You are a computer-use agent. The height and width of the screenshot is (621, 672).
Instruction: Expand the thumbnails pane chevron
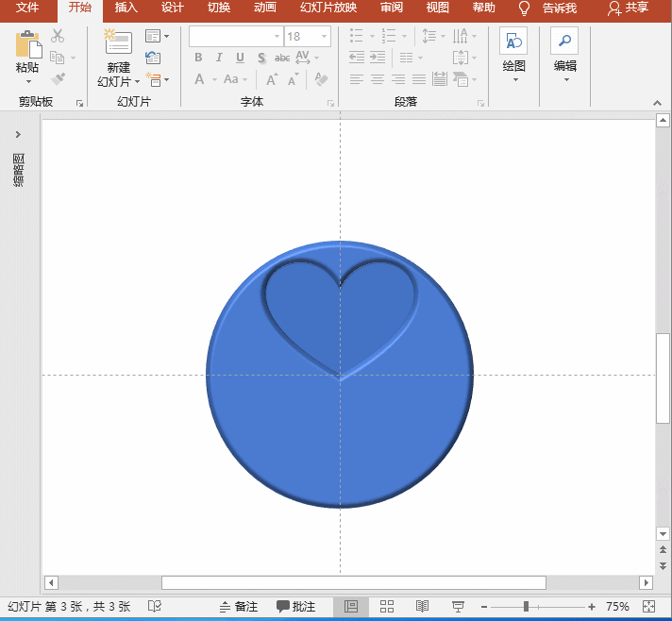[x=18, y=135]
